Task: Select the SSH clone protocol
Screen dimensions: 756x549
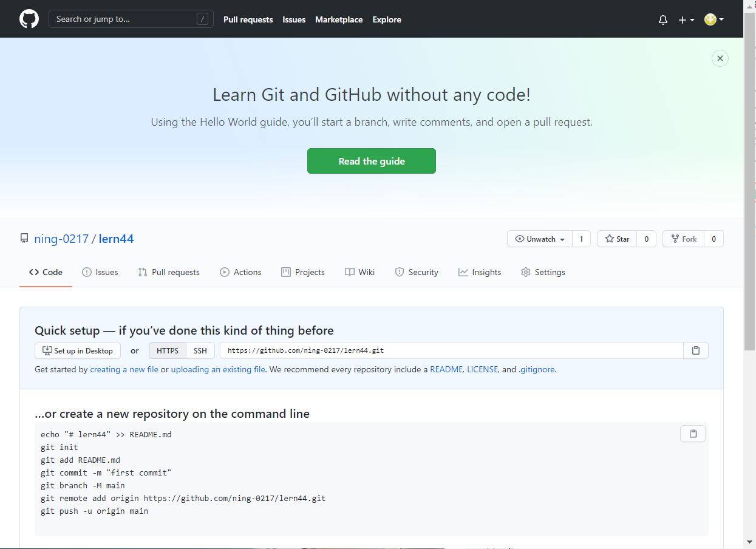Action: point(200,350)
